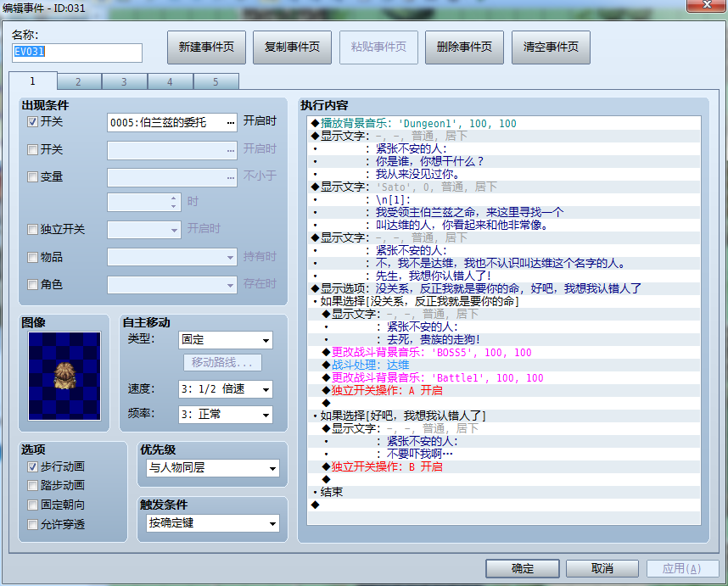Confirm with the 确定 button
Viewport: 728px width, 586px height.
[523, 568]
